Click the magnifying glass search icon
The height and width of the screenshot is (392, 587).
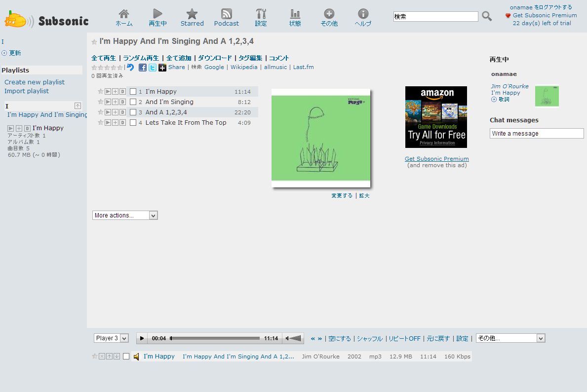click(487, 16)
